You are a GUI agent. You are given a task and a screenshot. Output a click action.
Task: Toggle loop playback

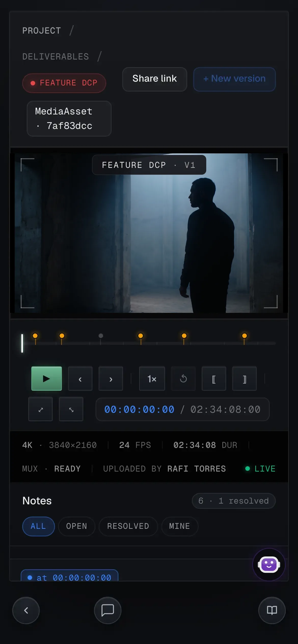[183, 378]
